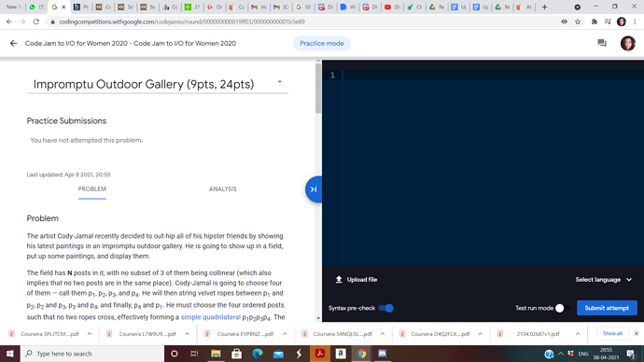Expand options for Coursera 3PLITCM pdf download
The height and width of the screenshot is (362, 644).
point(89,334)
